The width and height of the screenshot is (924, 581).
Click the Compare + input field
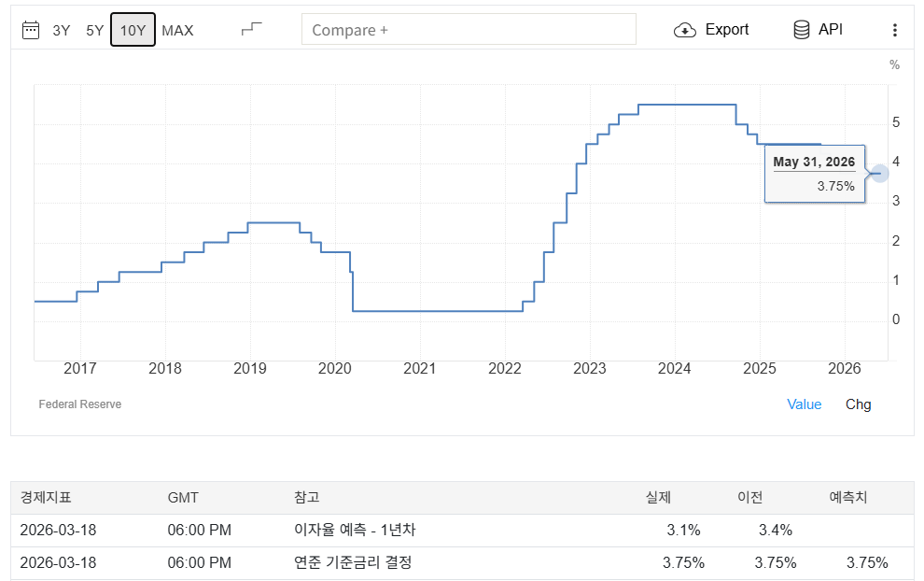coord(469,30)
